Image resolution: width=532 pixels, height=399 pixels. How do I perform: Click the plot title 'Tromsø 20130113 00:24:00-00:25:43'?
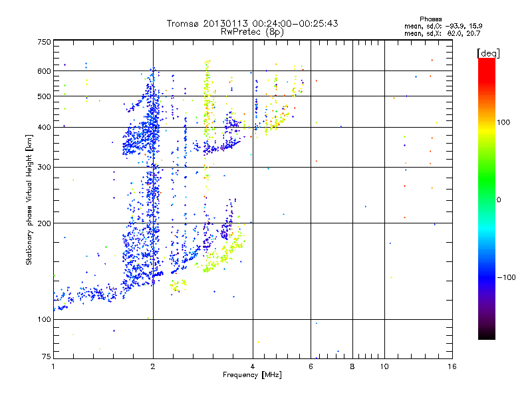click(253, 23)
